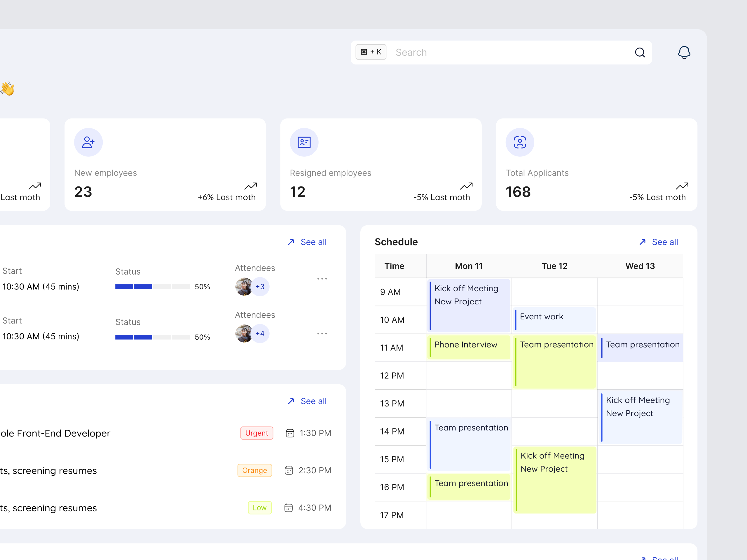Click the Low priority tag
747x560 pixels.
point(260,508)
